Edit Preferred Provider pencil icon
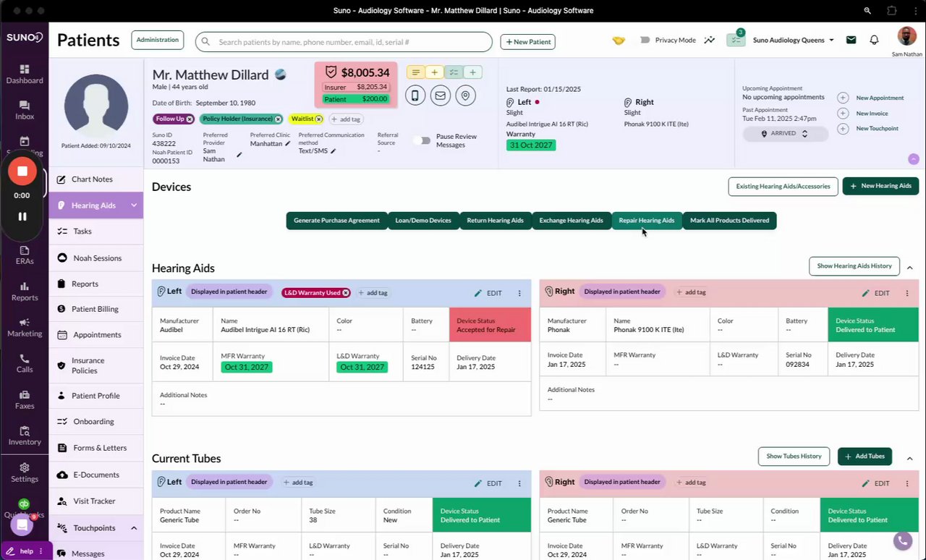This screenshot has width=926, height=560. pyautogui.click(x=239, y=155)
